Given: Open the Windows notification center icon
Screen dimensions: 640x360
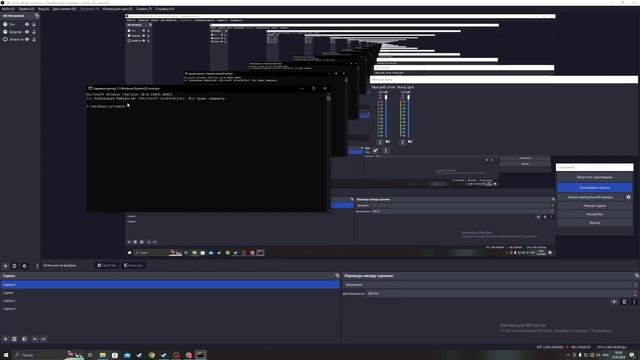Looking at the screenshot, I should click(632, 356).
